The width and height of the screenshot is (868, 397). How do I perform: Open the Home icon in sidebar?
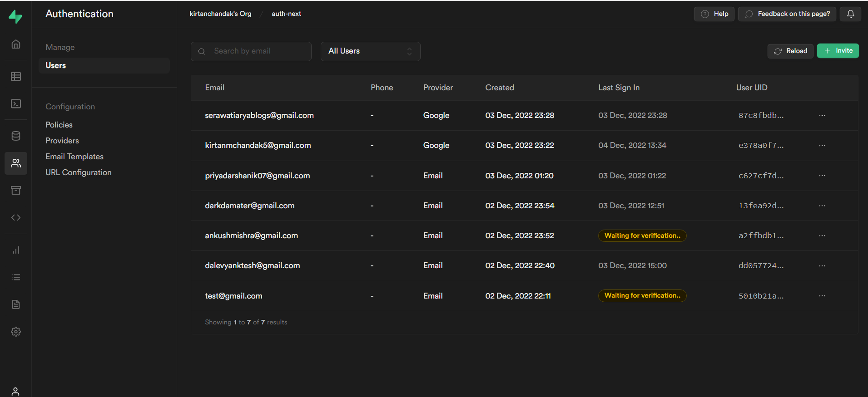tap(16, 44)
